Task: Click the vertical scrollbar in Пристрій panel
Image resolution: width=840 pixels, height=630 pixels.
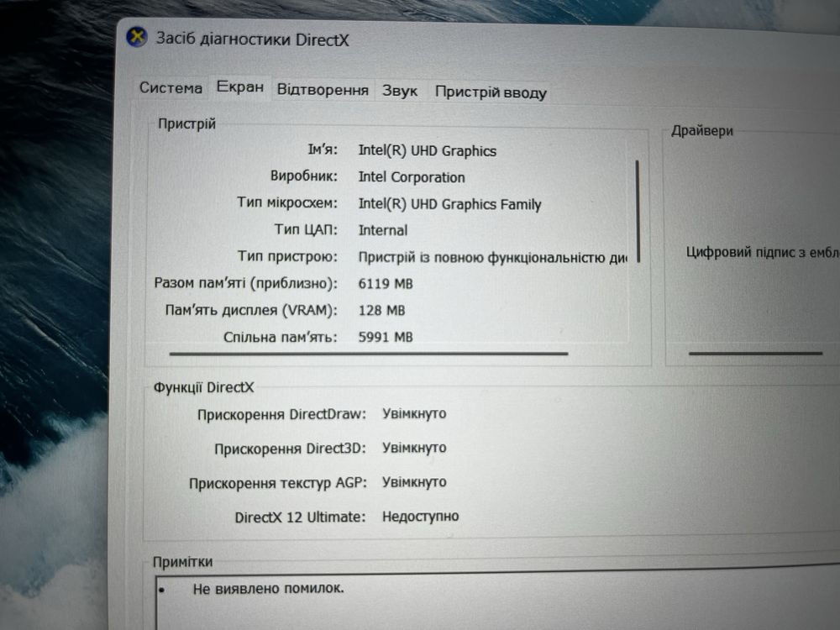Action: 638,211
